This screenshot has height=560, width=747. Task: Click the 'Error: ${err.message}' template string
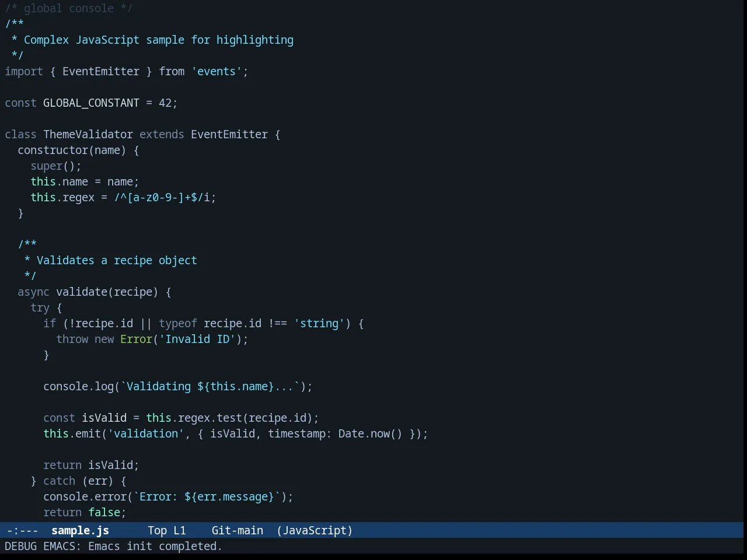(x=207, y=496)
